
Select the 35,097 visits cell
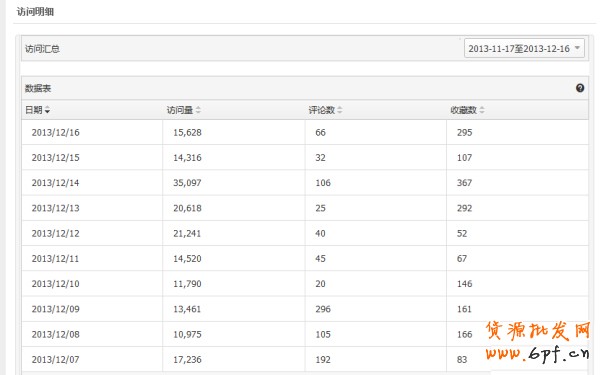click(187, 183)
